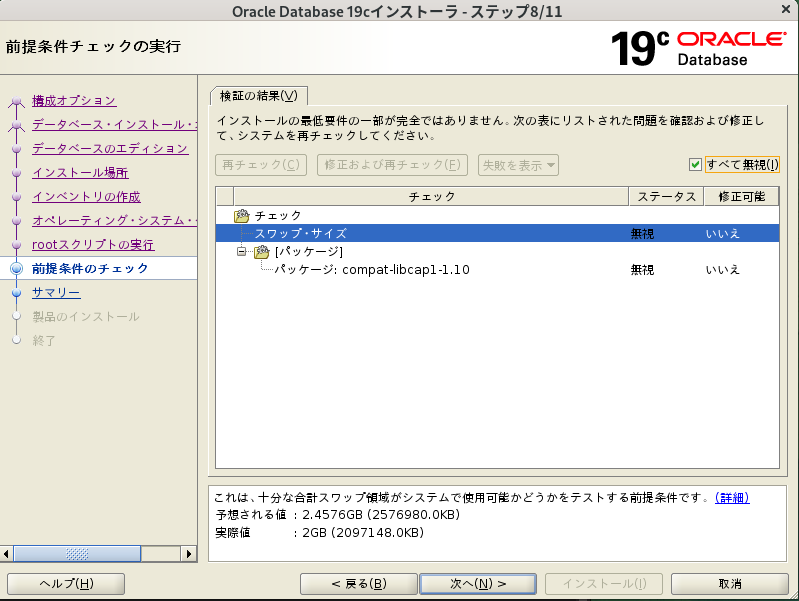The image size is (799, 601).
Task: Click the 製品のインストール step label
Action: 86,317
